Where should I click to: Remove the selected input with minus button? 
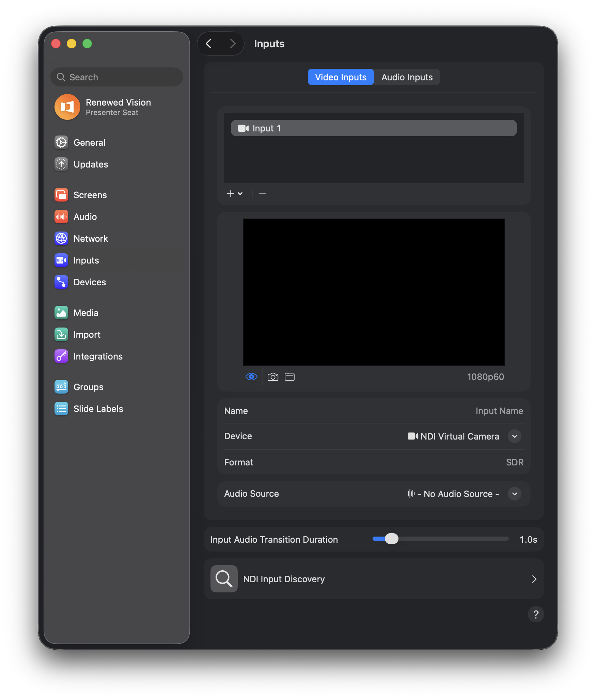click(263, 194)
